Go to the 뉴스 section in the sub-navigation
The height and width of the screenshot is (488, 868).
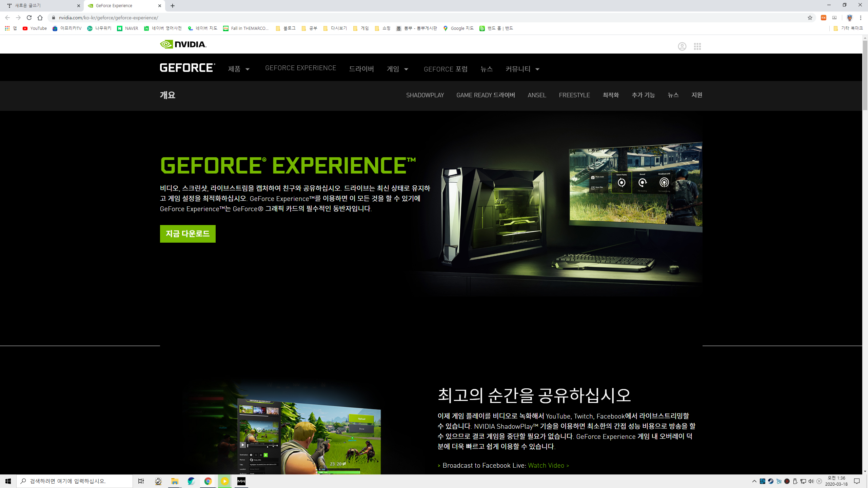pyautogui.click(x=673, y=95)
